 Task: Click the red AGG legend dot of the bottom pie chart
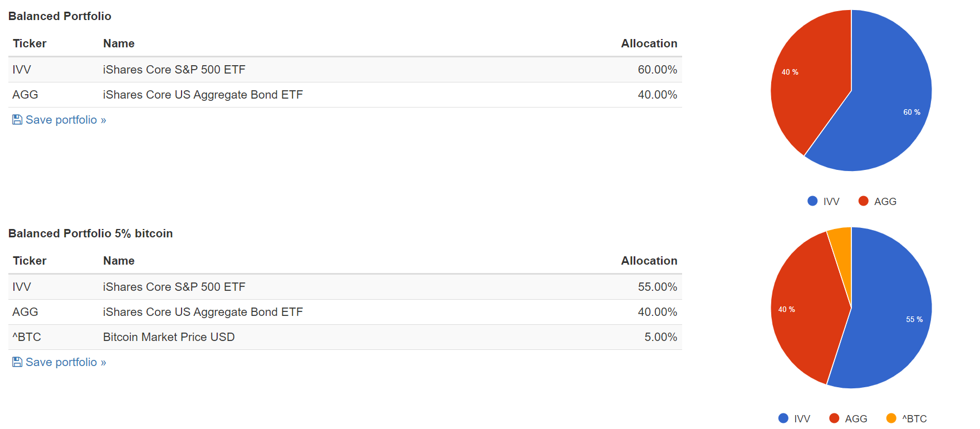pos(834,418)
